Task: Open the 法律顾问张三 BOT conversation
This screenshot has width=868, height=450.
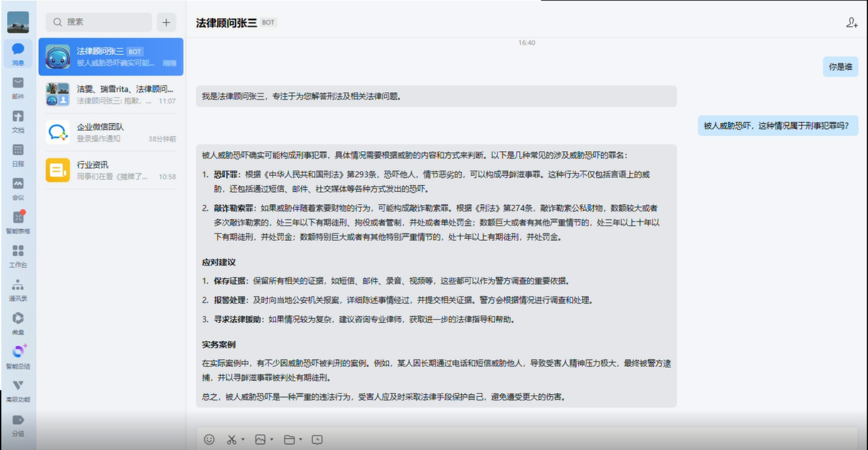Action: point(112,56)
